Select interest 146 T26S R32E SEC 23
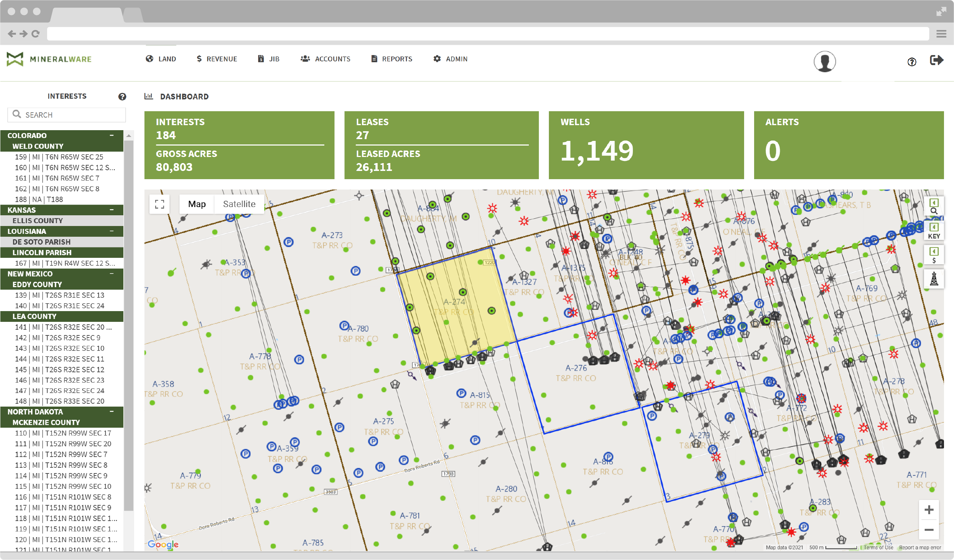954x560 pixels. pyautogui.click(x=62, y=380)
